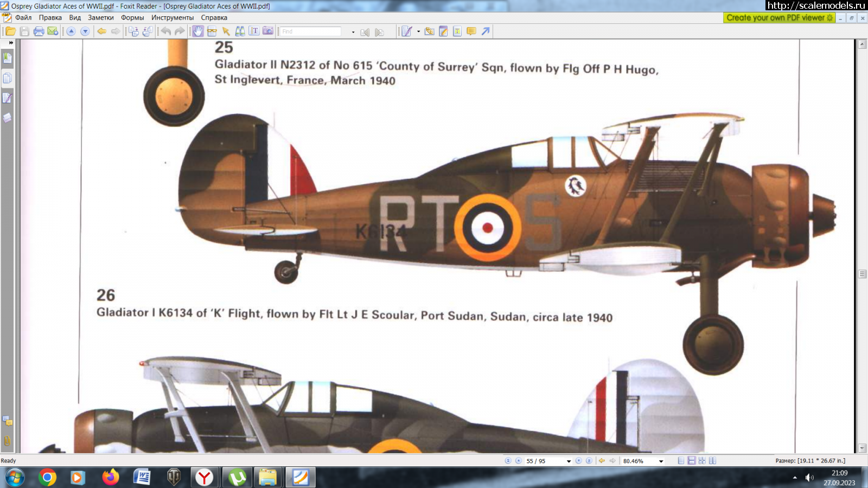Open the page number 55 / 95 dropdown
The image size is (868, 488).
coord(569,461)
